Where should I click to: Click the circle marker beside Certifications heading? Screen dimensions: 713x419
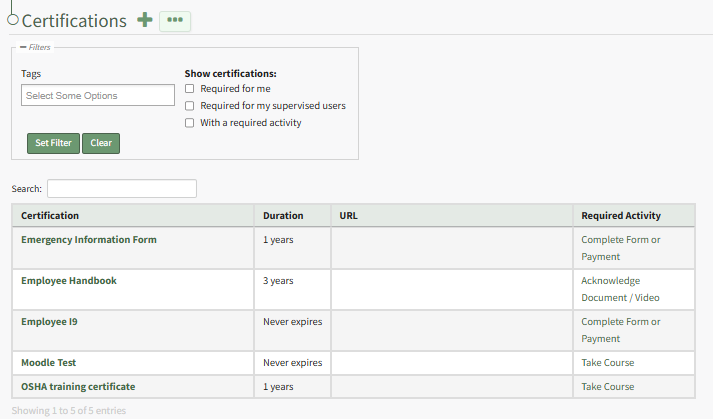(13, 19)
